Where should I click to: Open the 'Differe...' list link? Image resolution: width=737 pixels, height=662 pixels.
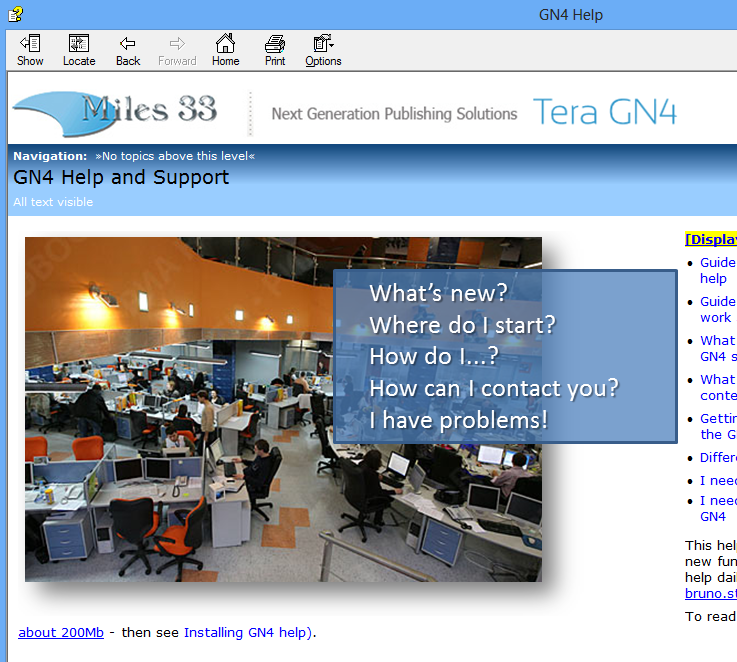pyautogui.click(x=718, y=457)
